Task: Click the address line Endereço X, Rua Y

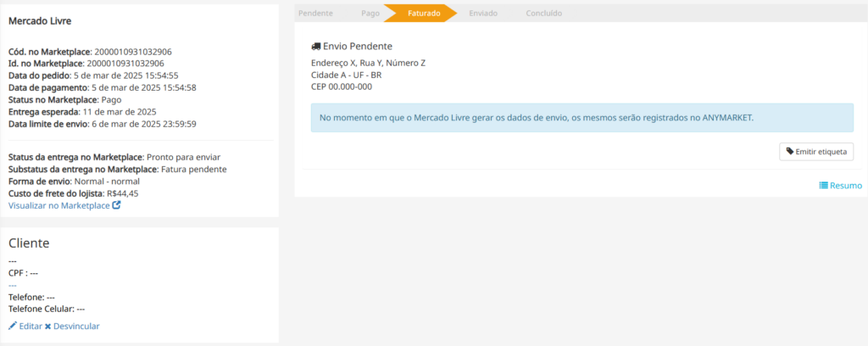Action: tap(369, 63)
